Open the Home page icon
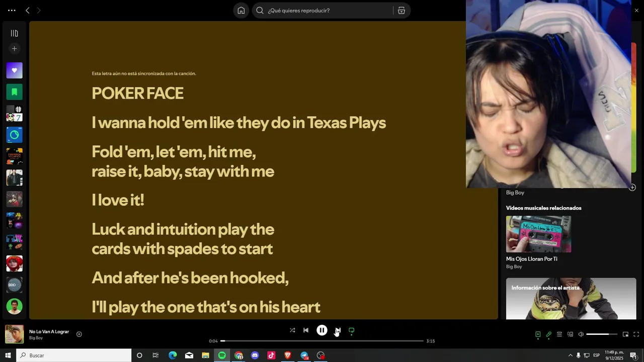 click(241, 10)
